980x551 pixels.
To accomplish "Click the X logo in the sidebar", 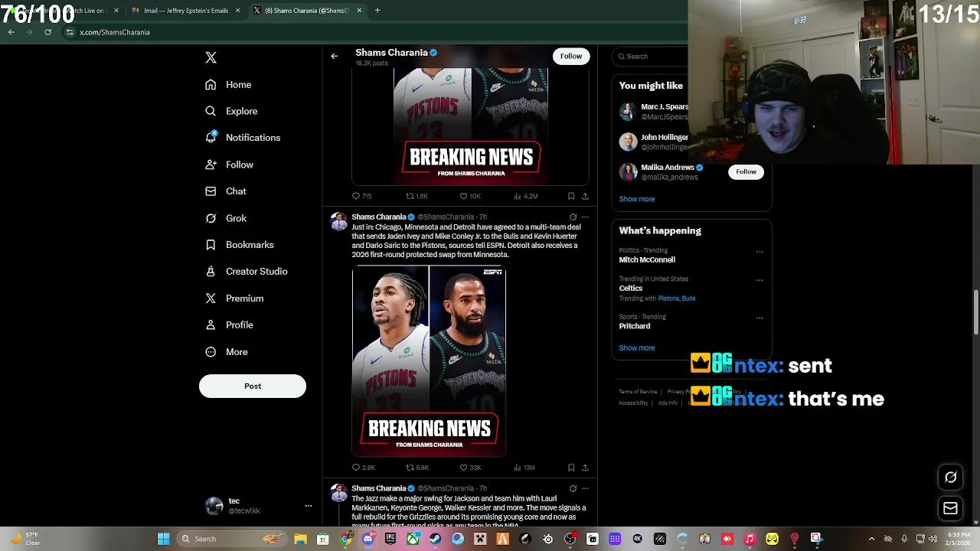I will (211, 57).
